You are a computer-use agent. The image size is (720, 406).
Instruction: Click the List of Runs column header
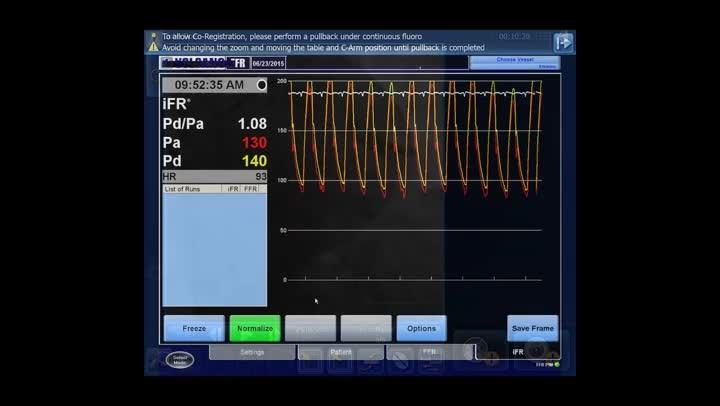[182, 189]
